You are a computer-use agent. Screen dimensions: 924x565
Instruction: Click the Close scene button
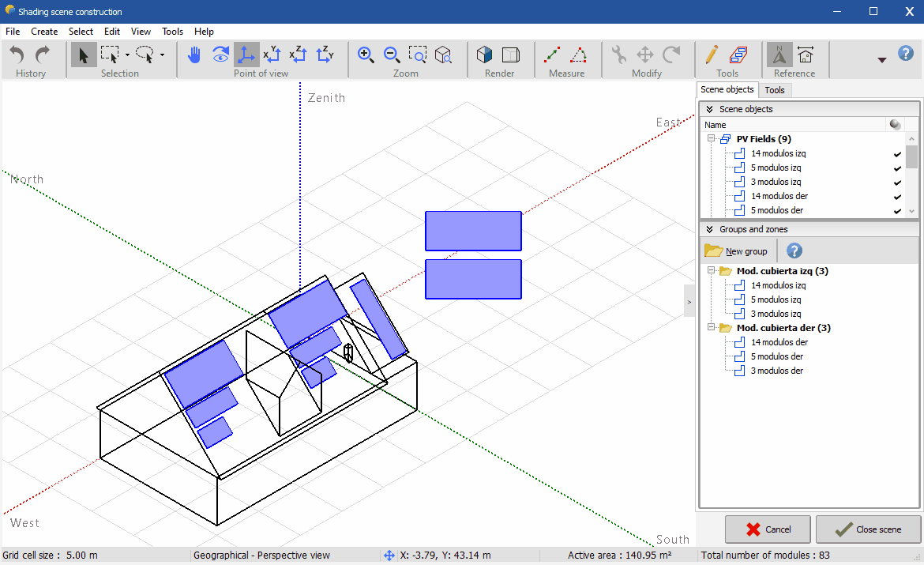[869, 529]
